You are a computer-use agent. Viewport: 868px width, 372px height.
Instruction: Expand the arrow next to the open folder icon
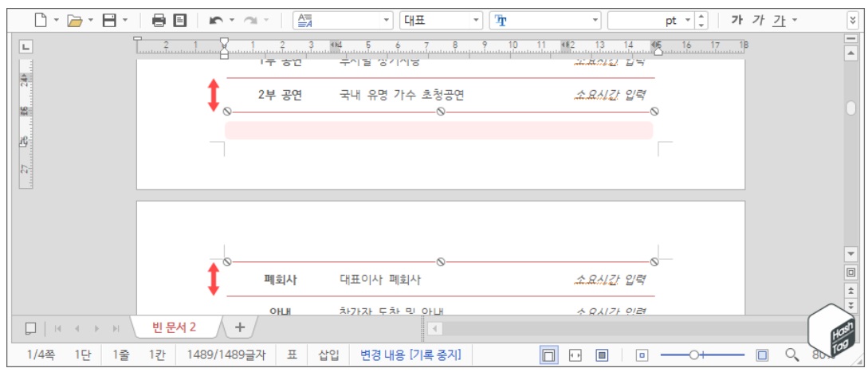[91, 21]
